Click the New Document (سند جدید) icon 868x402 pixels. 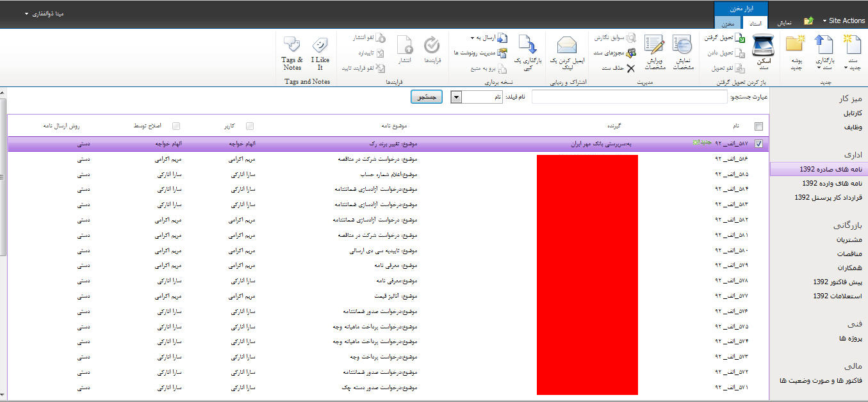point(852,44)
